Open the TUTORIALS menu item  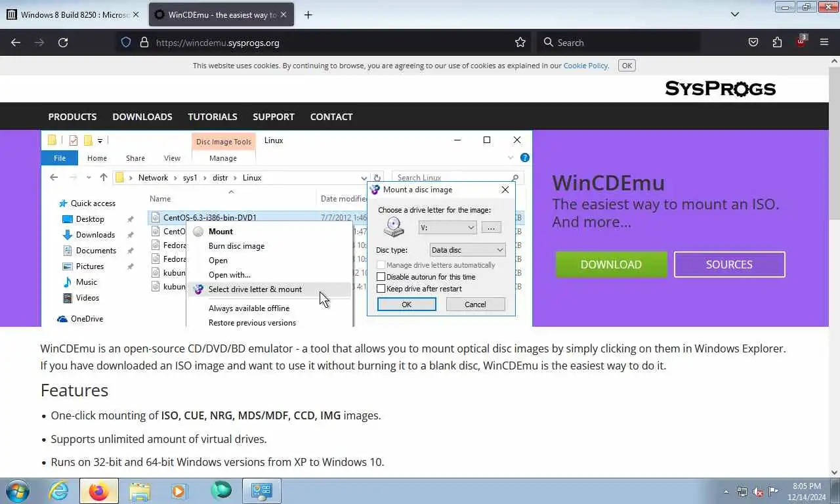(213, 116)
